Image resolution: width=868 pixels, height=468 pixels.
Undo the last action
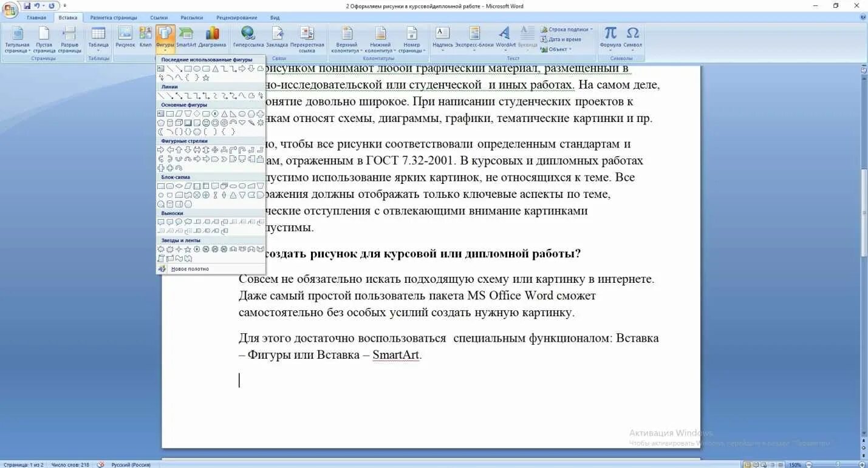coord(37,5)
